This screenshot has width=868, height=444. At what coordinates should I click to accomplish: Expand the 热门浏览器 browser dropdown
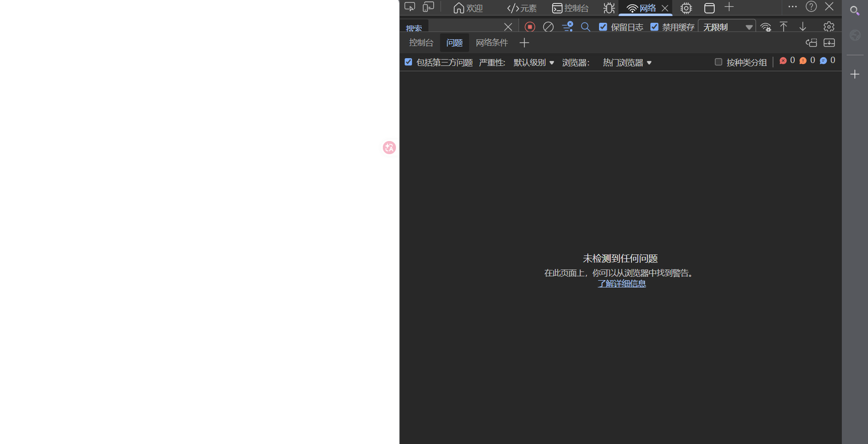click(627, 63)
